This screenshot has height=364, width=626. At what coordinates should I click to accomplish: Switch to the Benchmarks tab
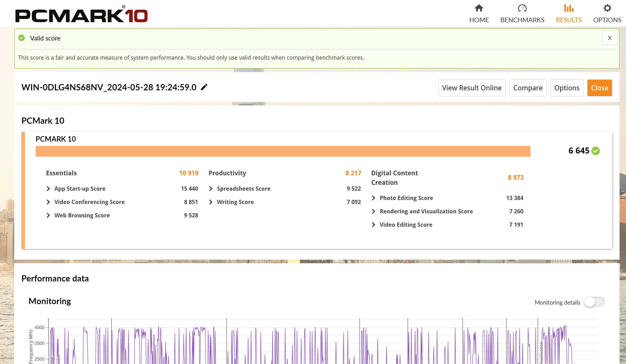click(522, 14)
